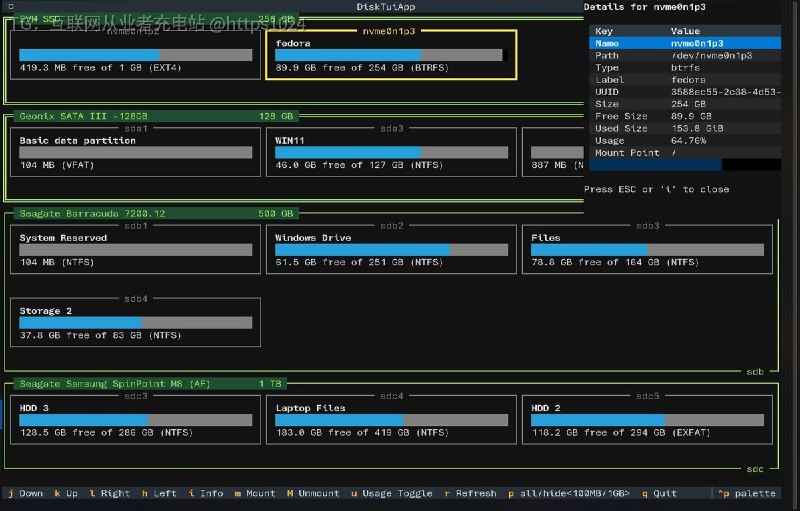Select the Path row showing /dev/nvme0n1p3
Screen dimensions: 800x511
pyautogui.click(x=685, y=56)
